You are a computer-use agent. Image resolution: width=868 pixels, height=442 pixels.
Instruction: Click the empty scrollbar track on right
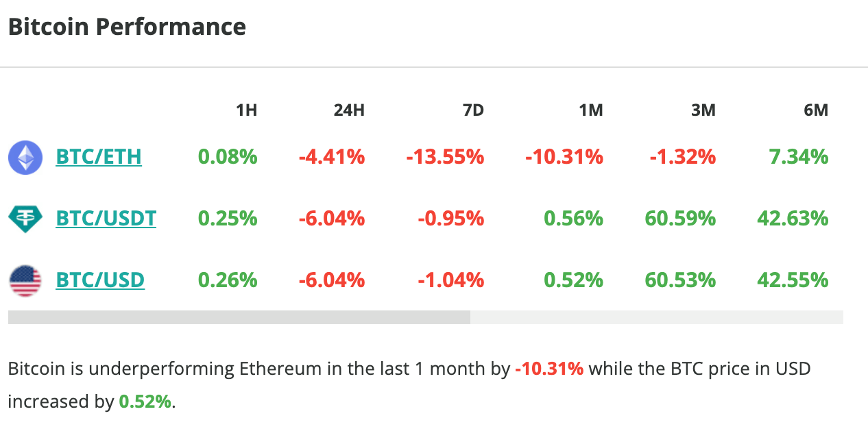click(656, 317)
